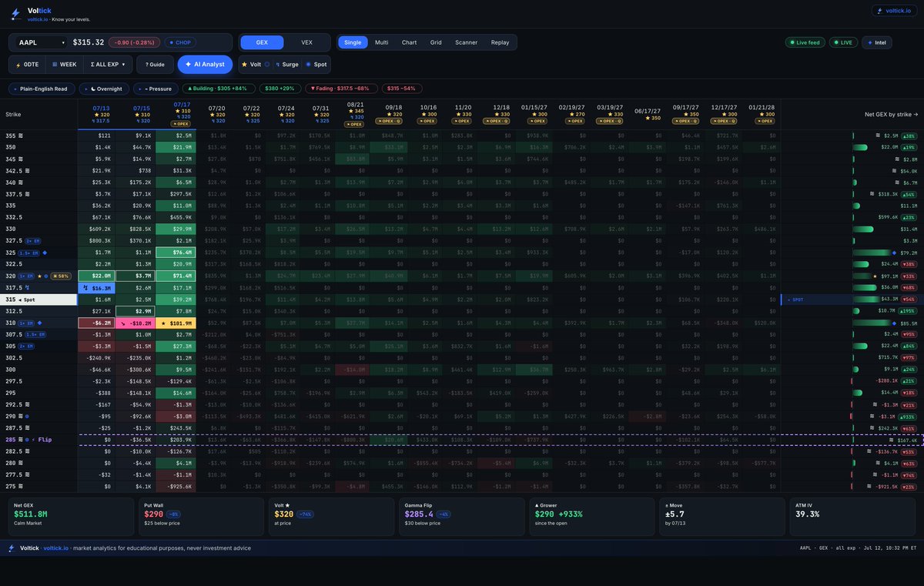Click the wave icon beside strike 355

pyautogui.click(x=21, y=136)
